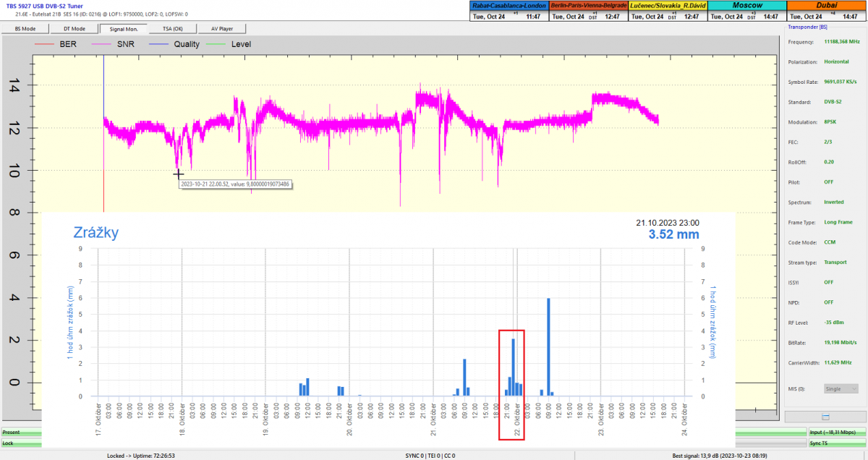Launch the AV Player tab
868x460 pixels.
(x=221, y=29)
